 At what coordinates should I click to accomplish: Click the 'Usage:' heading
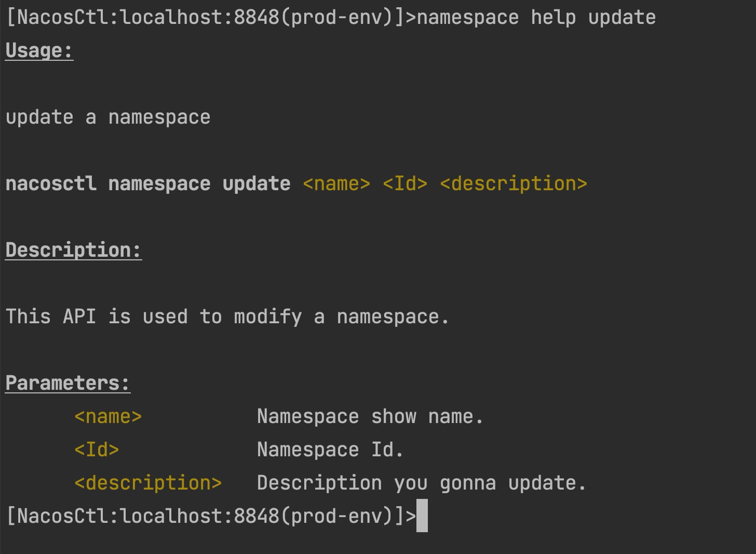click(x=39, y=51)
